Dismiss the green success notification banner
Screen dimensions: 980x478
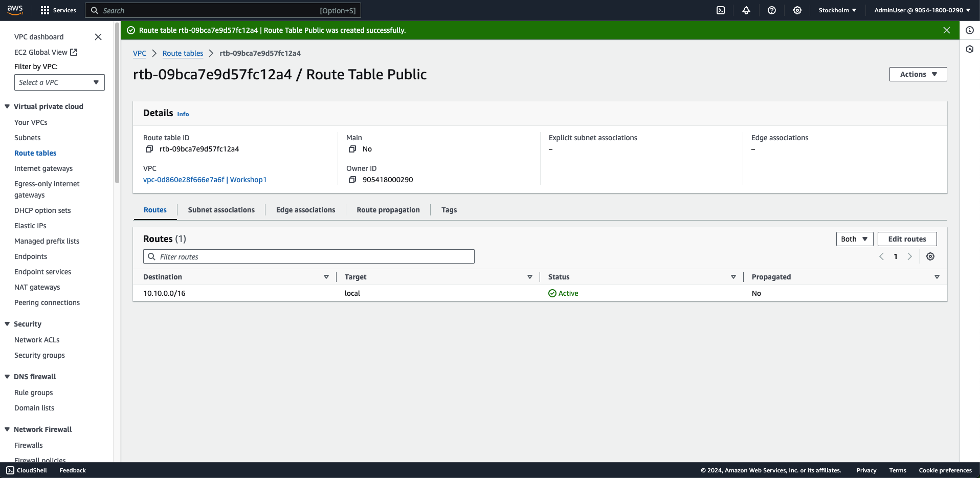pyautogui.click(x=947, y=30)
